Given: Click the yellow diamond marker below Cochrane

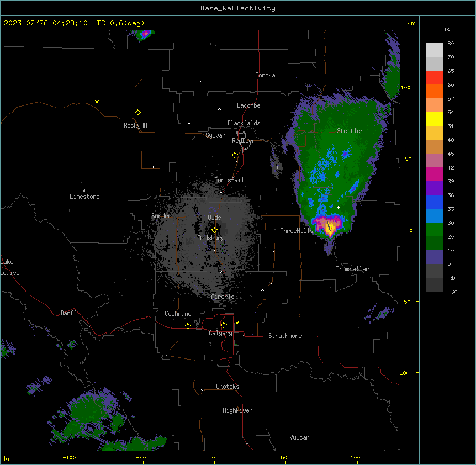Looking at the screenshot, I should pyautogui.click(x=188, y=326).
